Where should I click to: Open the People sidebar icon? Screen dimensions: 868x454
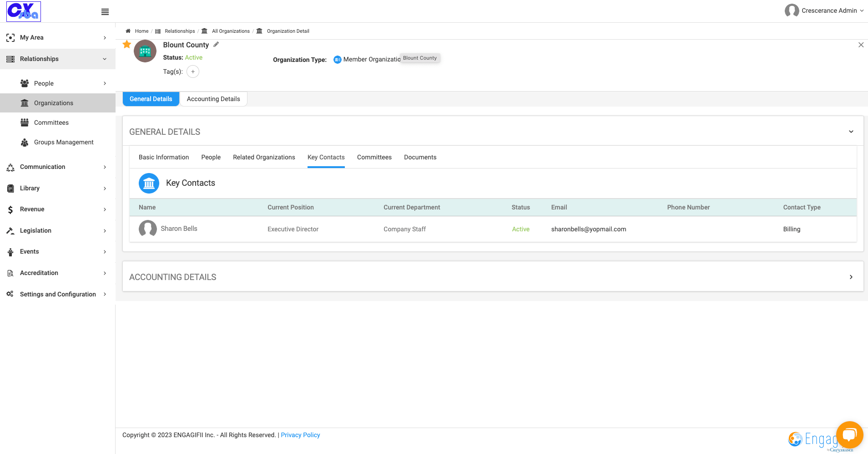pyautogui.click(x=25, y=83)
